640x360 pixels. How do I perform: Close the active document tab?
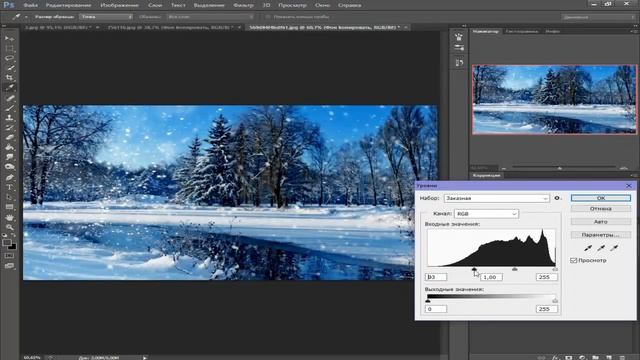tap(406, 27)
